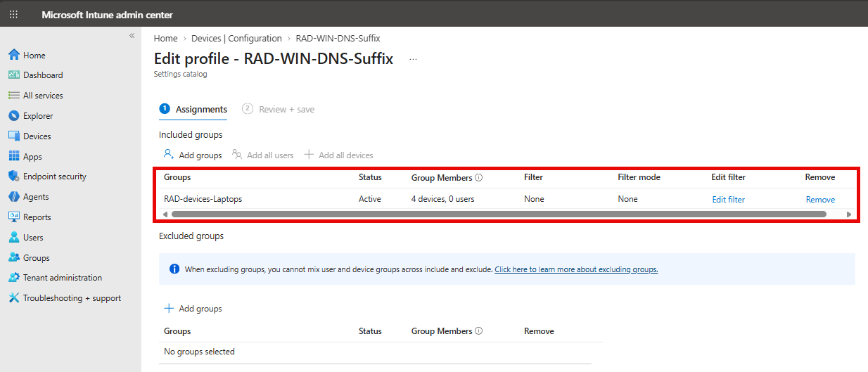Click right arrow of horizontal scrollbar

pyautogui.click(x=849, y=214)
